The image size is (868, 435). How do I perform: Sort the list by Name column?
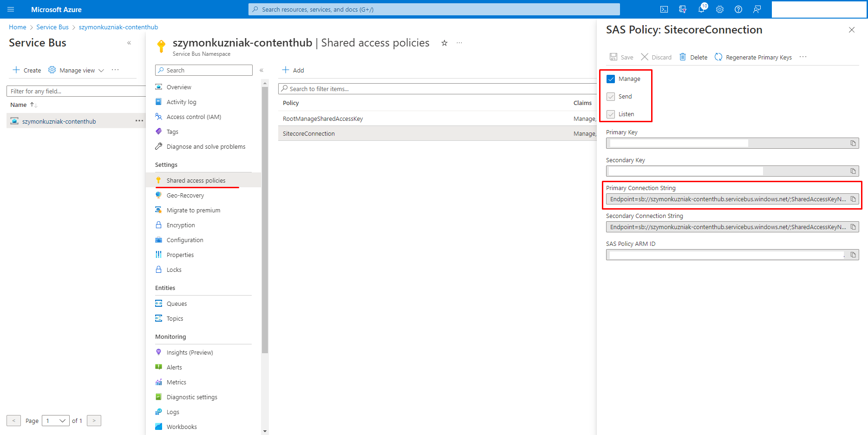23,105
